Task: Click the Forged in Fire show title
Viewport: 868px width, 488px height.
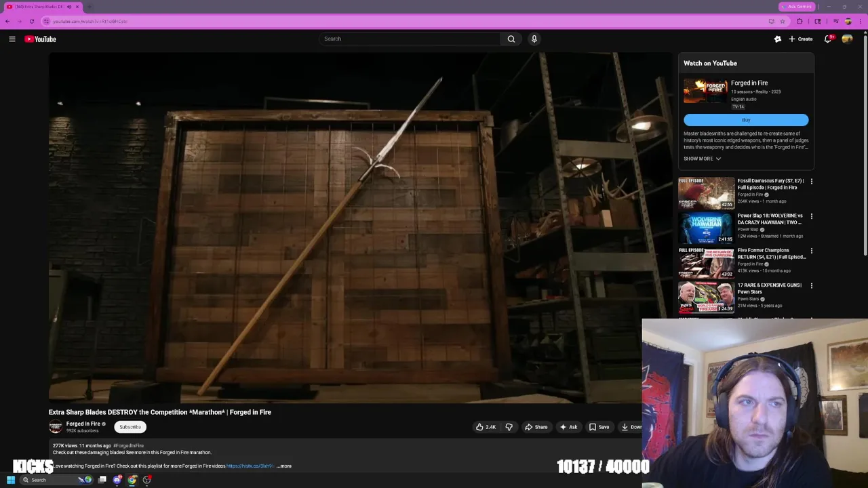Action: [x=749, y=83]
